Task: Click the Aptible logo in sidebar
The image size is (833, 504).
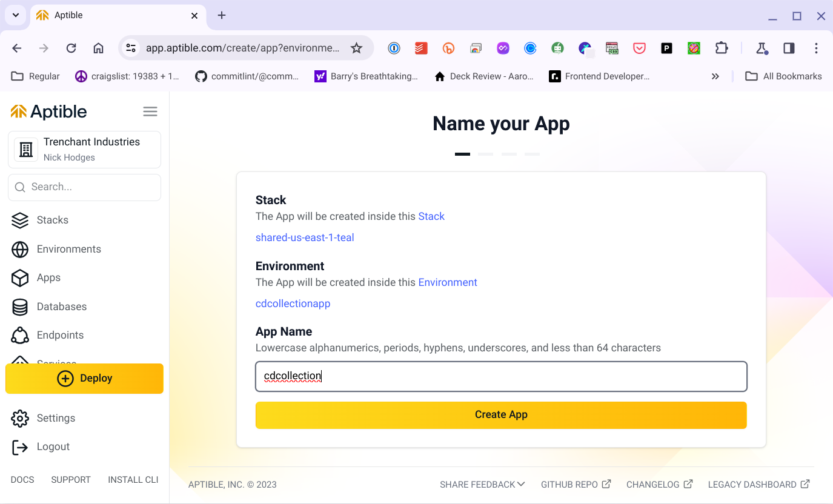Action: tap(49, 111)
